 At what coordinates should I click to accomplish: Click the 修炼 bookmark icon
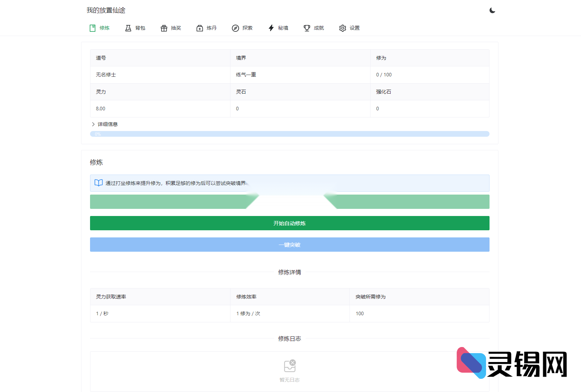tap(93, 28)
